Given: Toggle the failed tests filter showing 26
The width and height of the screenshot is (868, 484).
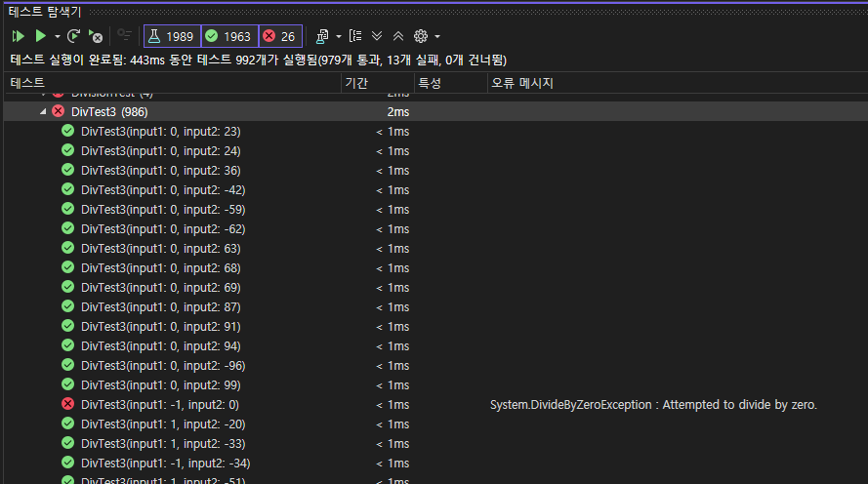Looking at the screenshot, I should [279, 36].
